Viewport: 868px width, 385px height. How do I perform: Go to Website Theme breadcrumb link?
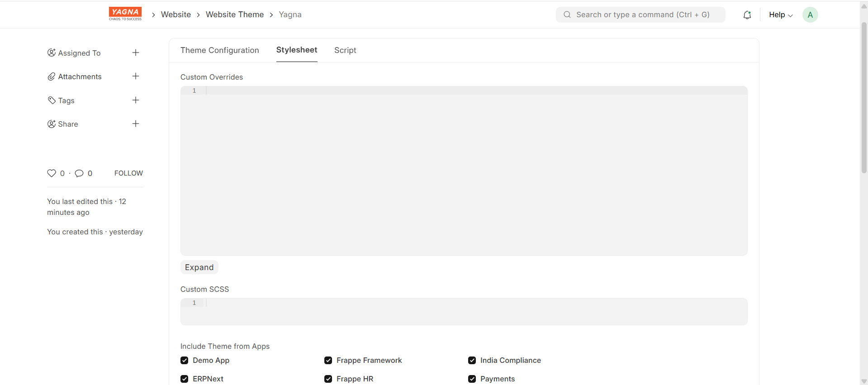234,14
